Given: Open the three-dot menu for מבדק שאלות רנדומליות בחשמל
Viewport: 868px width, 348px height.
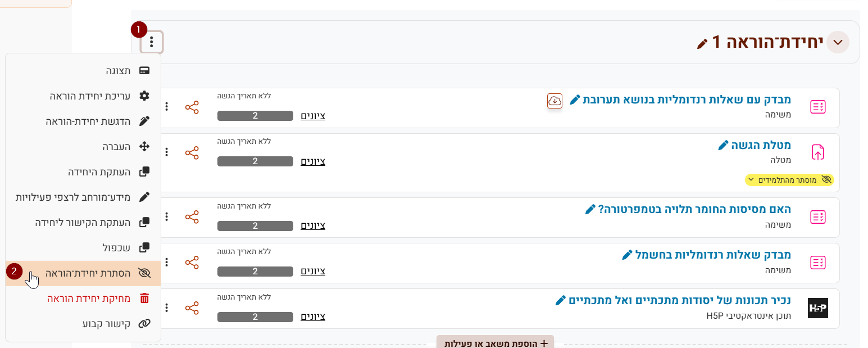Looking at the screenshot, I should point(166,263).
